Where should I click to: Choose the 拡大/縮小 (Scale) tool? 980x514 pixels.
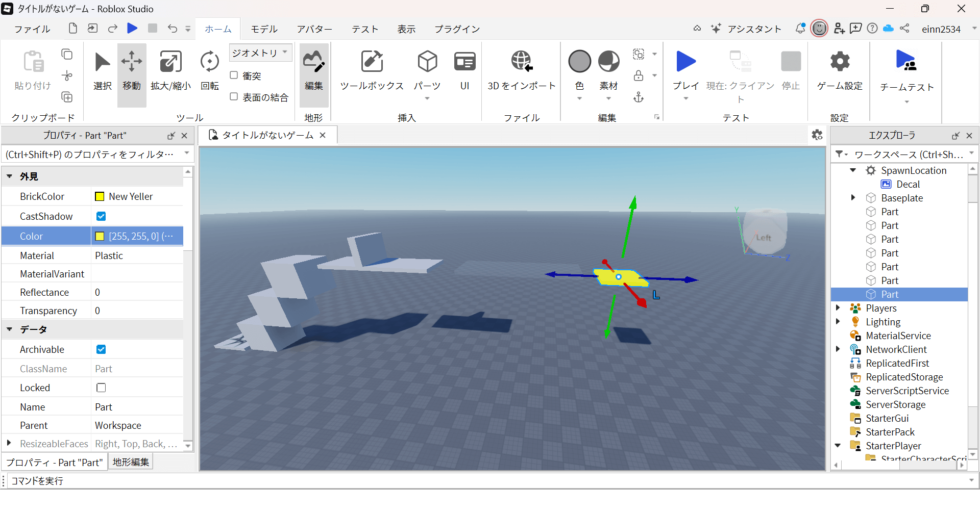click(170, 71)
